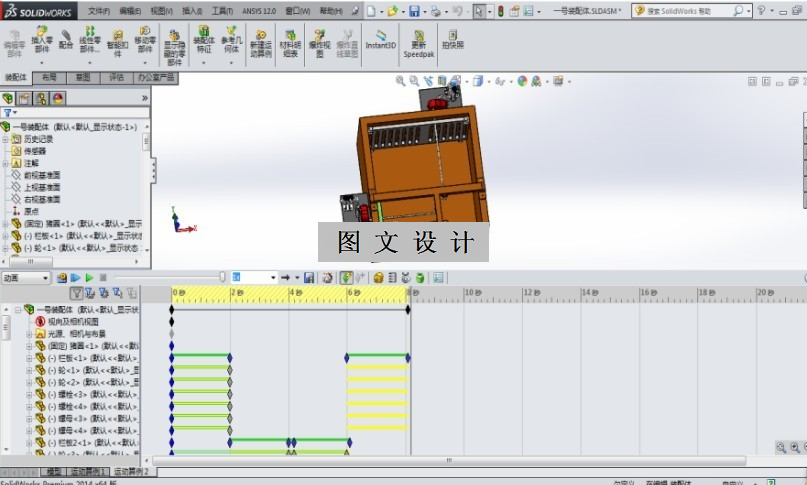Image resolution: width=807 pixels, height=485 pixels.
Task: Toggle the Autokey button in the motion toolbar
Action: [346, 278]
